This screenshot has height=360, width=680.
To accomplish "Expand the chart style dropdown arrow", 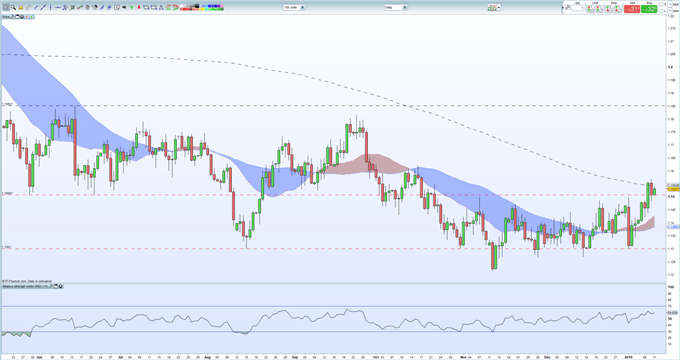I will point(499,7).
